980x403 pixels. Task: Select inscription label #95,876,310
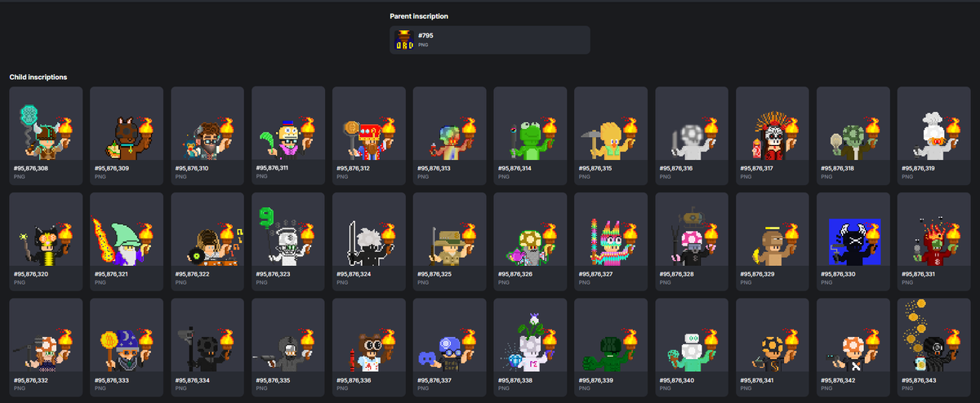[x=192, y=168]
